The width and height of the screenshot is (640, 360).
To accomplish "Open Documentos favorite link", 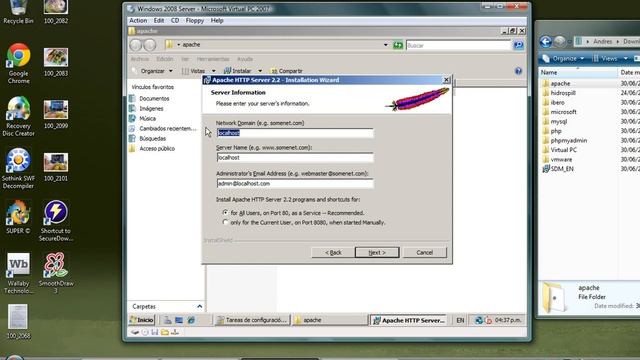I will coord(154,98).
